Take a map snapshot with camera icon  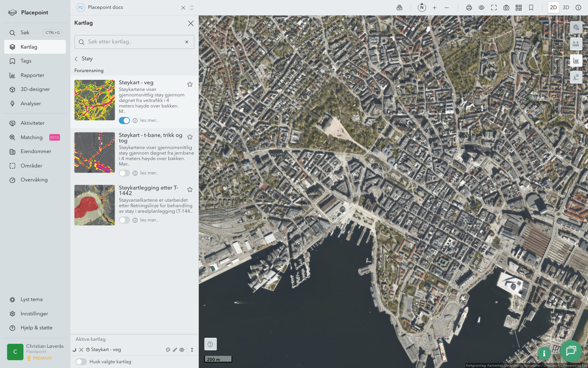[506, 8]
